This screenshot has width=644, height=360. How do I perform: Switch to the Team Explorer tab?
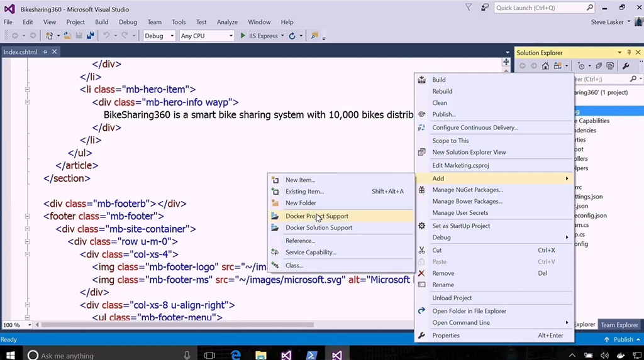pyautogui.click(x=619, y=325)
